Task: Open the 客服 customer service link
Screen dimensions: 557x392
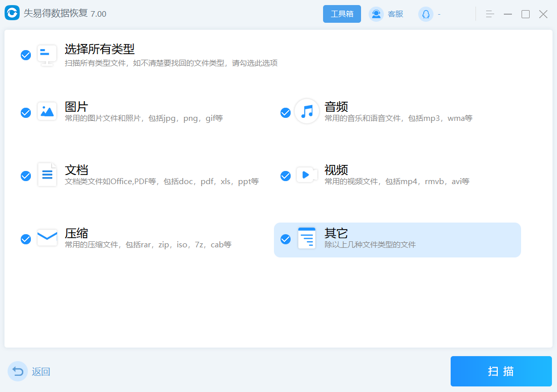Action: point(395,14)
